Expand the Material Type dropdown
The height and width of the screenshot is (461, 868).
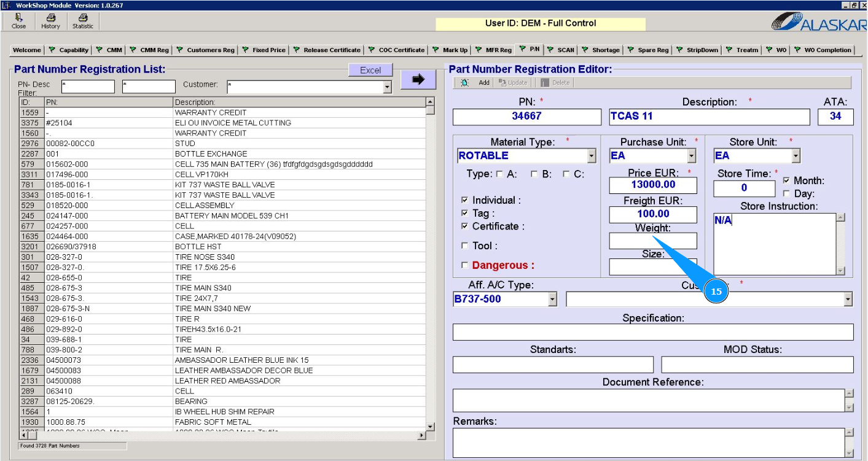point(591,156)
